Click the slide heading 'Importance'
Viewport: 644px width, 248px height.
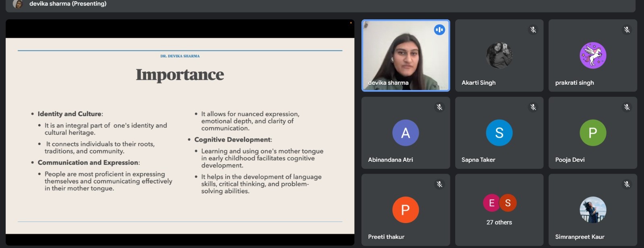(x=180, y=75)
